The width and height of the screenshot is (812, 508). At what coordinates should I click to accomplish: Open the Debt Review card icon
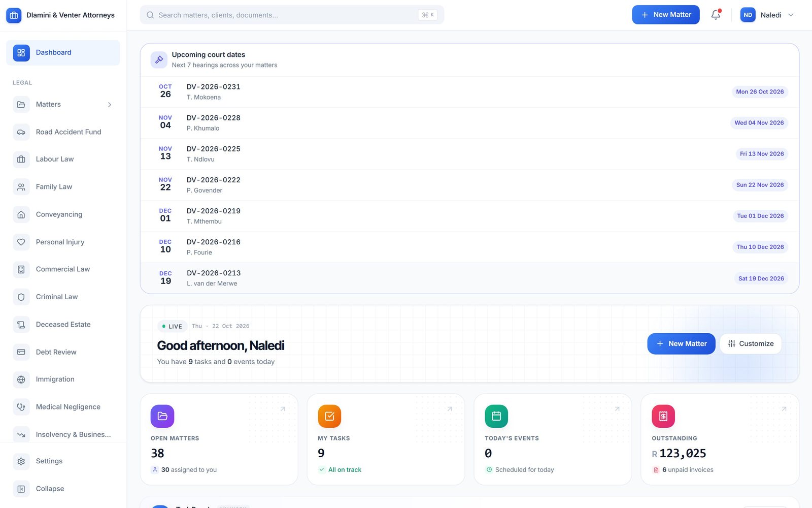pos(21,352)
